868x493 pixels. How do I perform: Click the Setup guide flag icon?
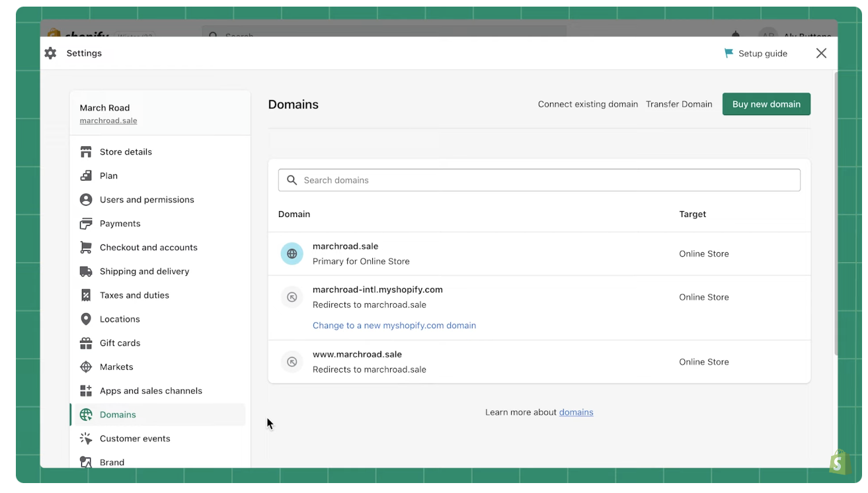(x=729, y=53)
